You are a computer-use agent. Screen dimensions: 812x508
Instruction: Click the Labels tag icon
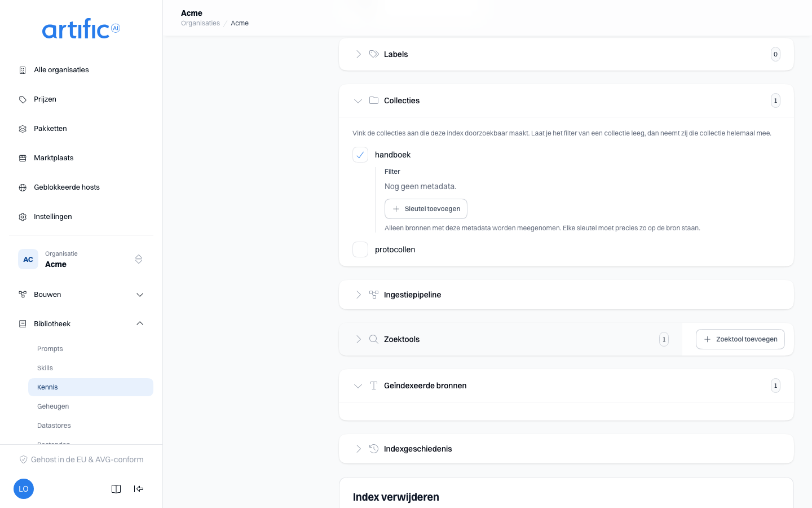tap(374, 54)
